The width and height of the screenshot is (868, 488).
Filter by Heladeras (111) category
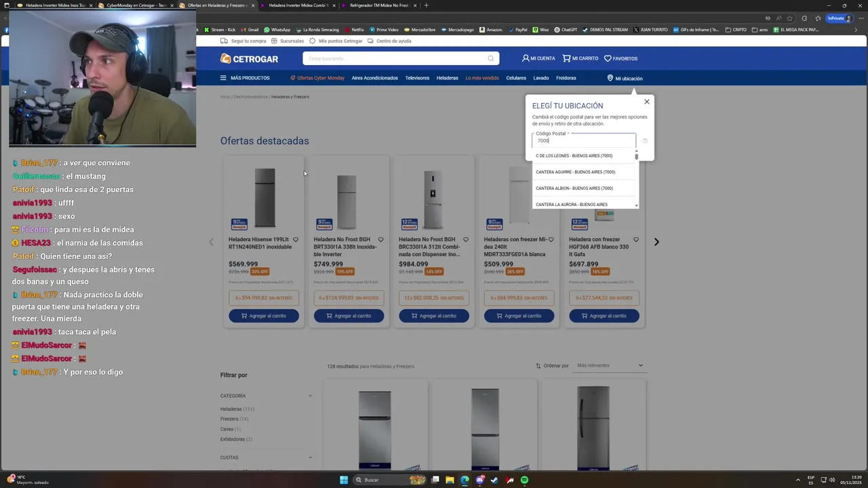point(237,409)
